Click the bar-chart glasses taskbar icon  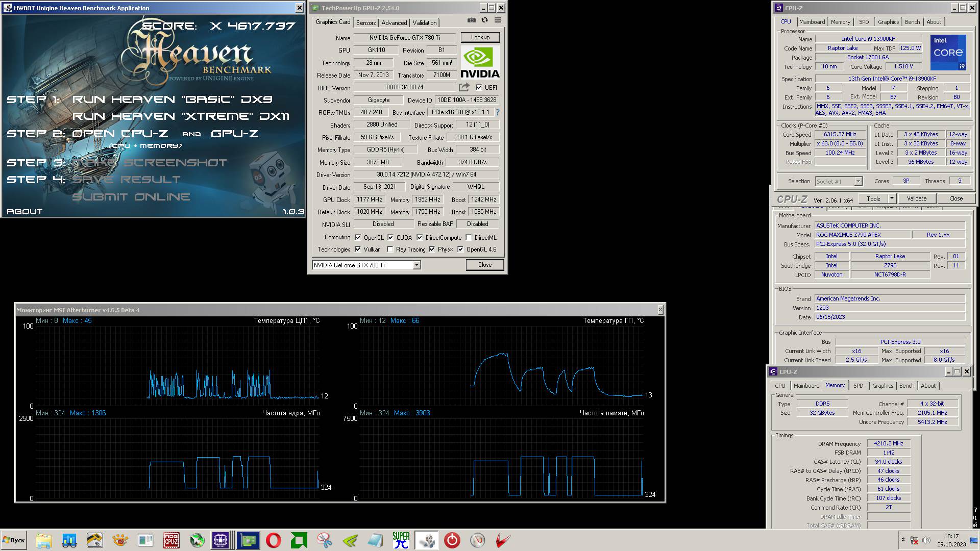[x=69, y=540]
